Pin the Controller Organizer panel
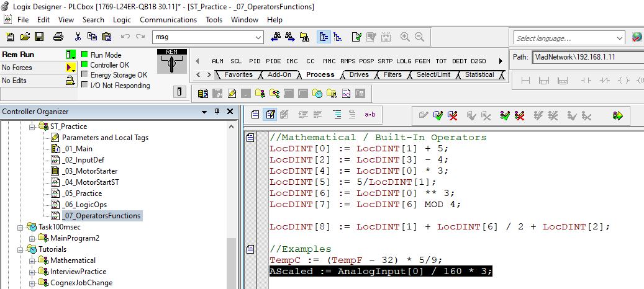The image size is (644, 289). coord(217,112)
